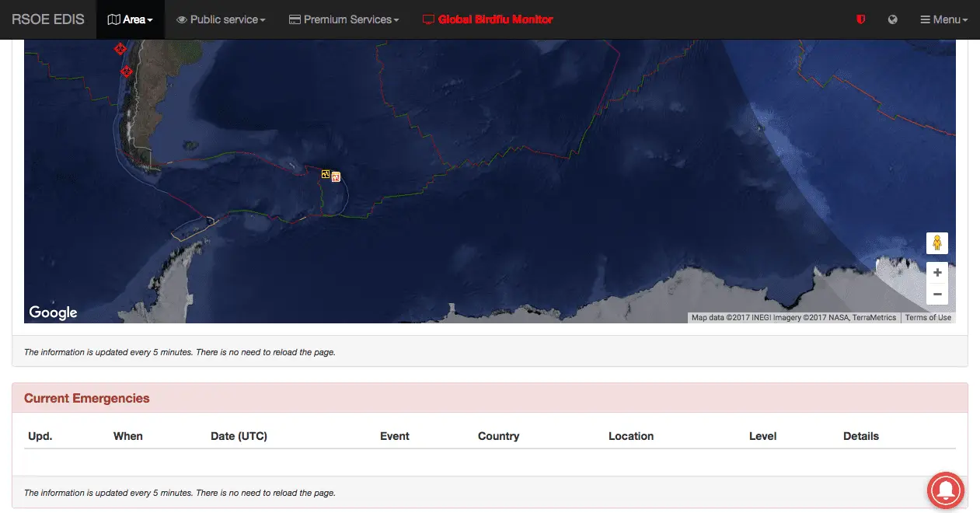The width and height of the screenshot is (980, 513).
Task: Click the lower red biohazard marker near Chile
Action: (x=127, y=72)
